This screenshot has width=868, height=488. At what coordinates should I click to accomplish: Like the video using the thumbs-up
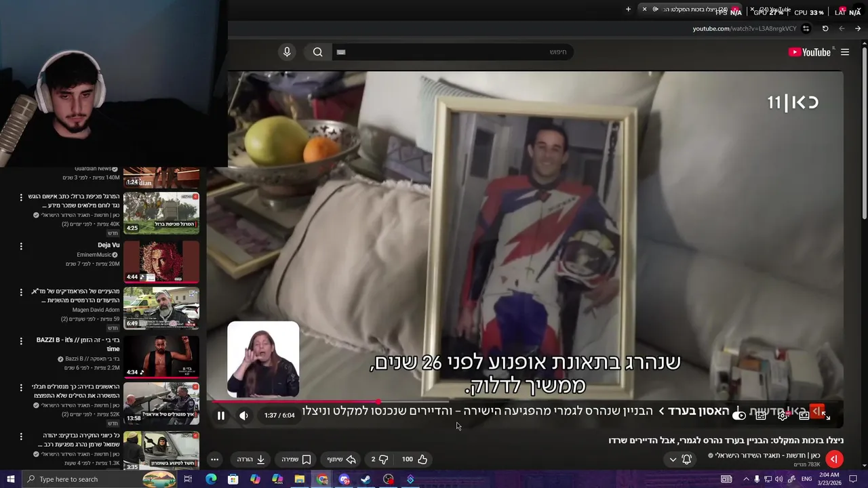click(x=415, y=459)
